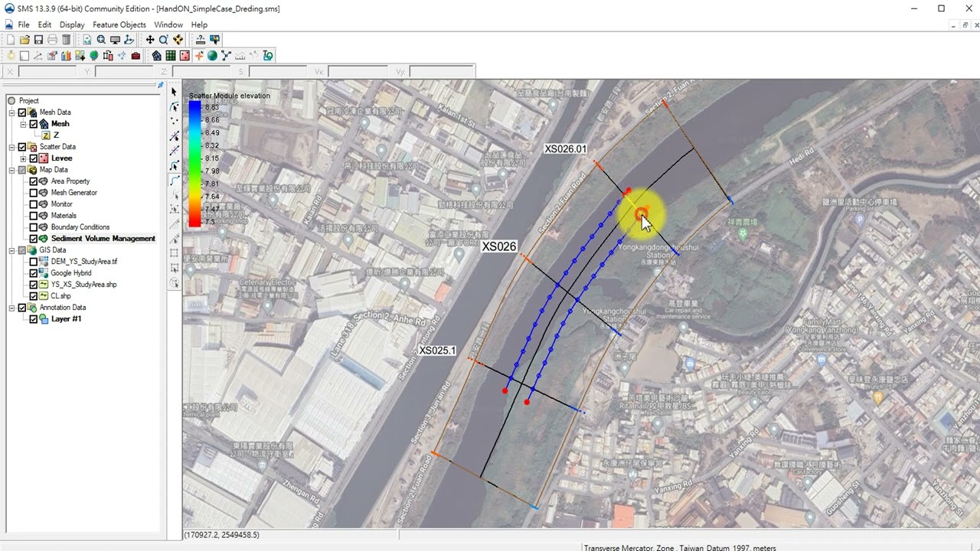Collapse the GIS Data folder
The width and height of the screenshot is (980, 551).
(11, 250)
